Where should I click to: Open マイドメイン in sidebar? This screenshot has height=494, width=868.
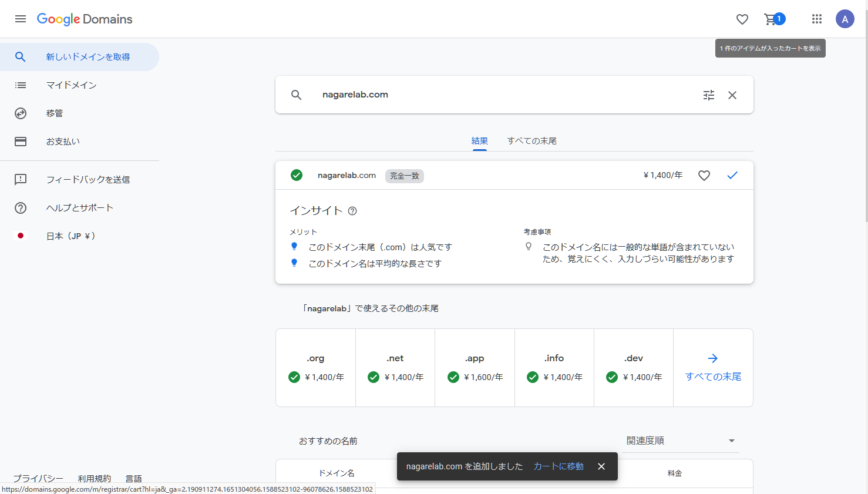(x=79, y=85)
